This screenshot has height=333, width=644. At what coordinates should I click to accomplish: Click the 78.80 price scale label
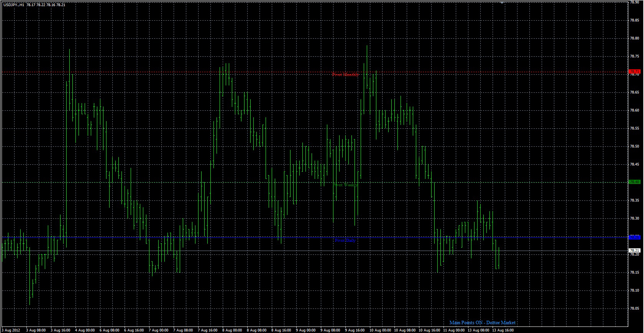click(634, 38)
